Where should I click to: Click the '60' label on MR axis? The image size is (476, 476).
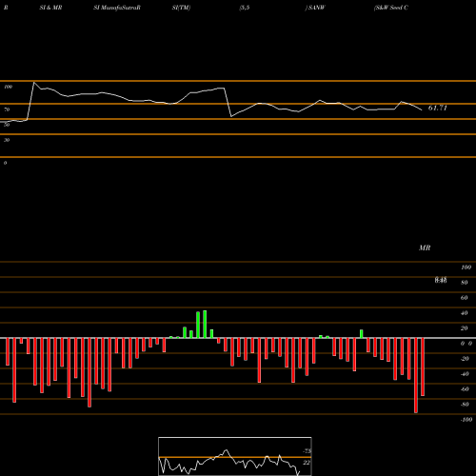465,298
